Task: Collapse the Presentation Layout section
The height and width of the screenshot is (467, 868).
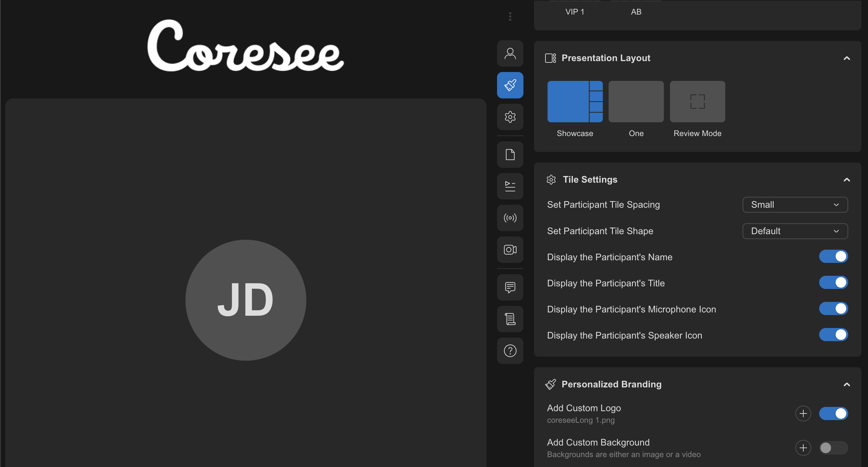Action: point(847,58)
